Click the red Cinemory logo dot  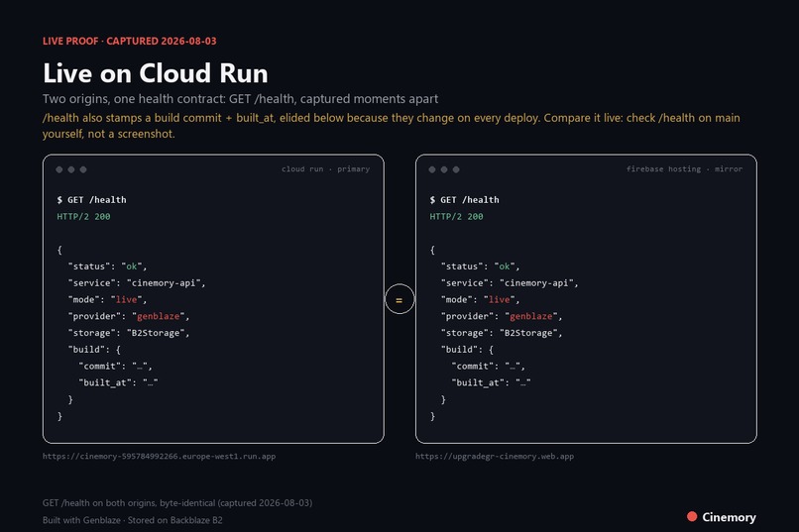point(692,516)
